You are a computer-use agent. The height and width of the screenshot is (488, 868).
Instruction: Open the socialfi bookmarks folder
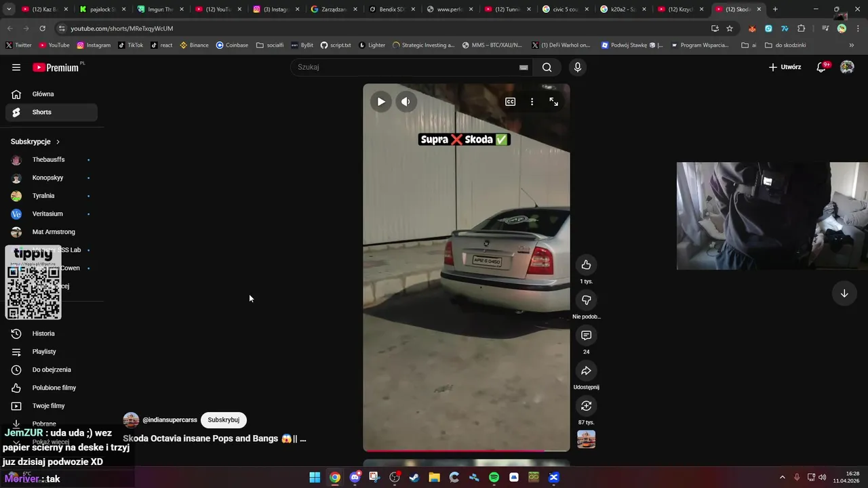click(x=270, y=45)
